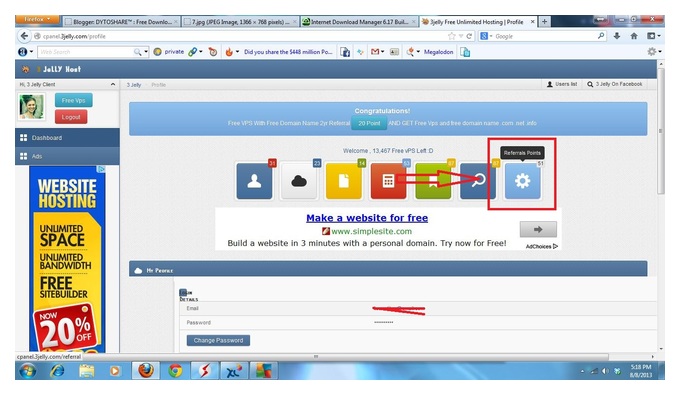Click the www.simplesite.com ad link
This screenshot has width=680, height=395.
[371, 231]
